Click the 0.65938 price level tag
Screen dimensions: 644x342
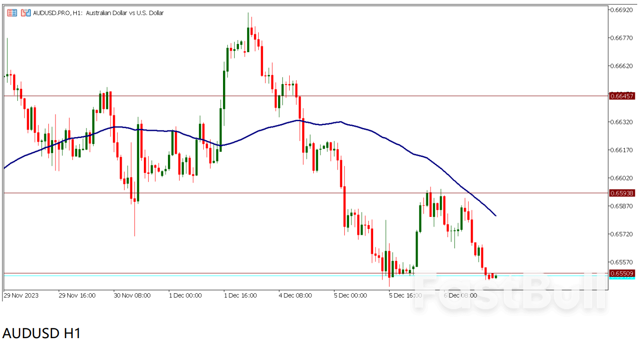(622, 193)
